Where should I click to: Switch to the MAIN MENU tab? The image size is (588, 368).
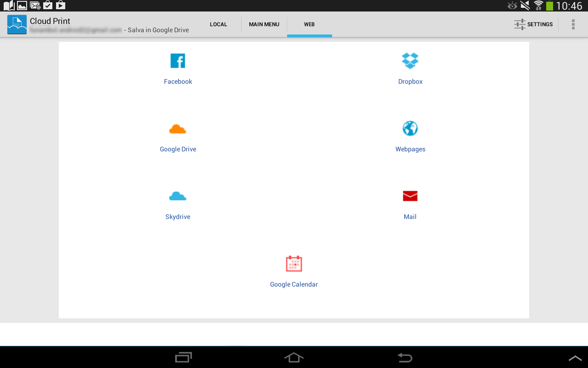point(264,24)
